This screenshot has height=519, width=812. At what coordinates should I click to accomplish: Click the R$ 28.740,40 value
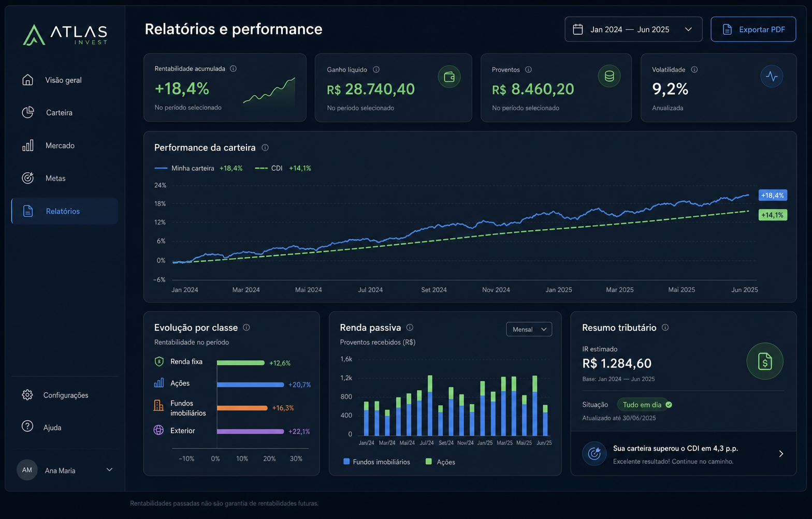coord(371,90)
